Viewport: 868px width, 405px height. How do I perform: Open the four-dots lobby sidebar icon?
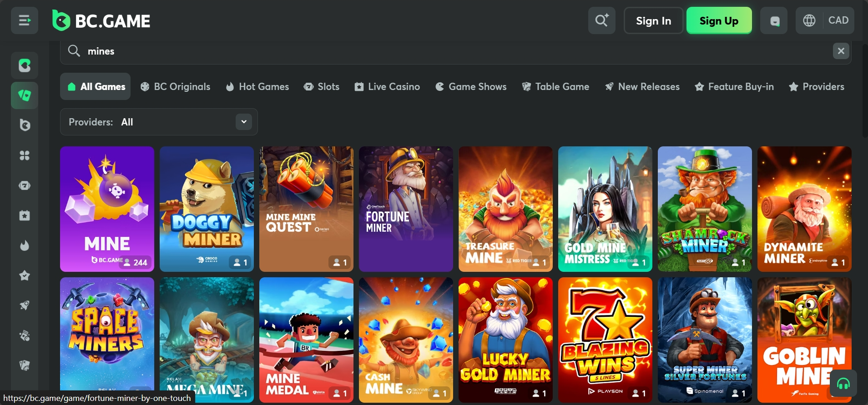click(25, 155)
